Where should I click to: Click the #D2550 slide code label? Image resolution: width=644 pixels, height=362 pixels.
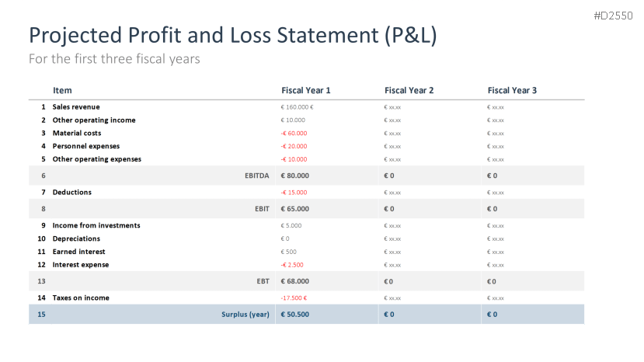[x=613, y=16]
